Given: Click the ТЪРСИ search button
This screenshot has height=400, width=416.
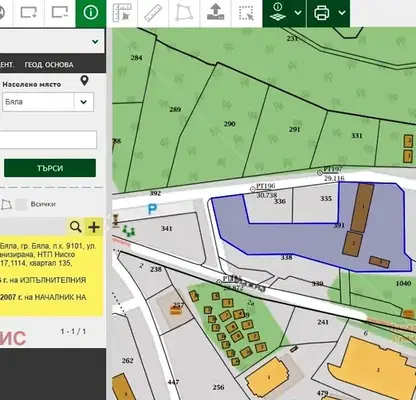Looking at the screenshot, I should (x=50, y=168).
